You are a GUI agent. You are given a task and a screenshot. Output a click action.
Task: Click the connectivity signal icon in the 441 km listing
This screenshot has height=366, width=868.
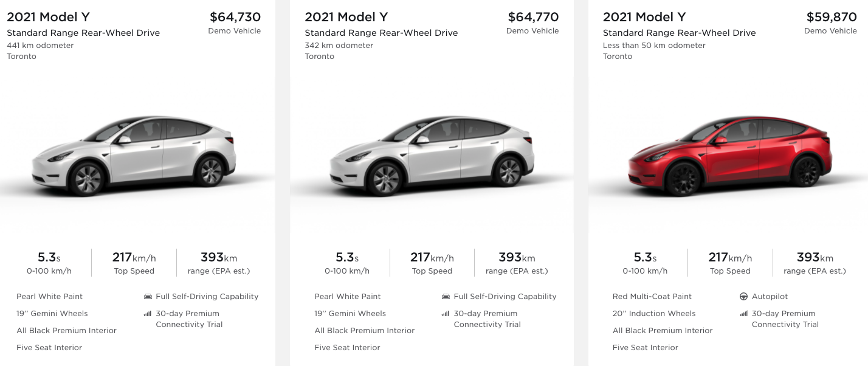tap(148, 314)
